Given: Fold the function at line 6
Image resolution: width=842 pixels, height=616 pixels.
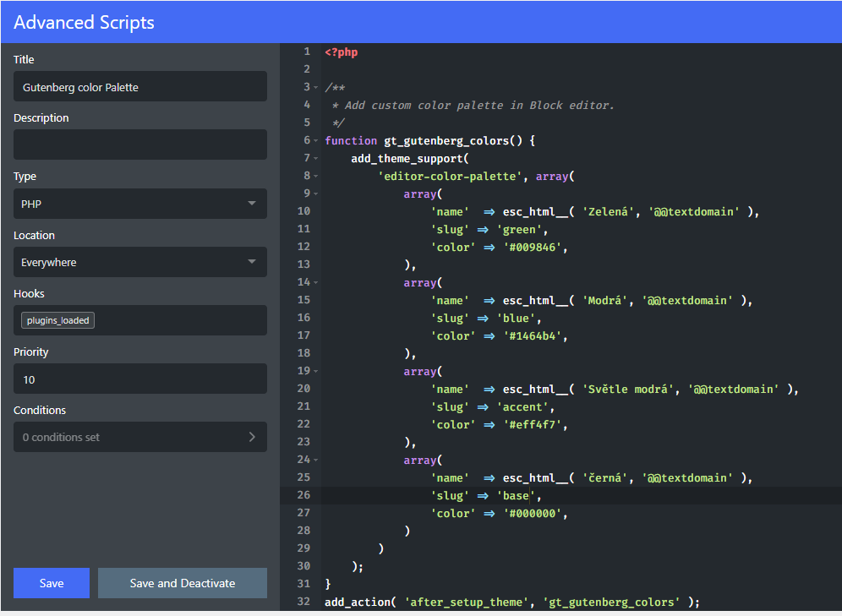Looking at the screenshot, I should (316, 140).
